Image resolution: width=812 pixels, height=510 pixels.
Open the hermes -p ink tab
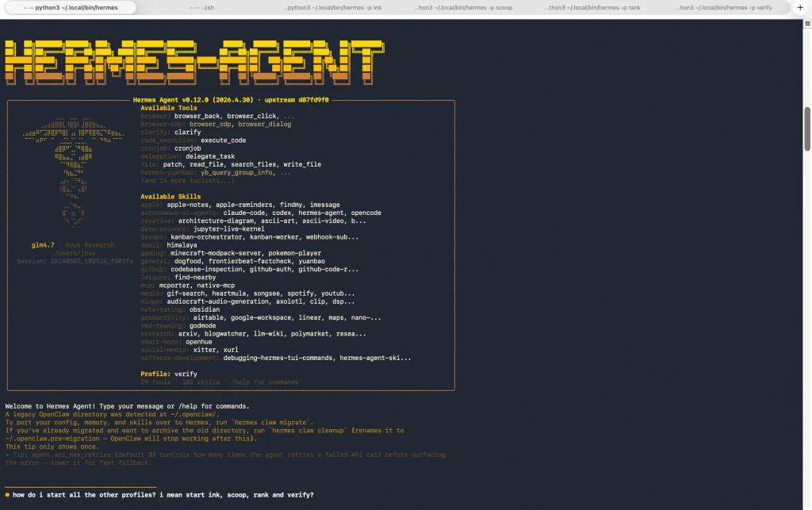click(332, 8)
